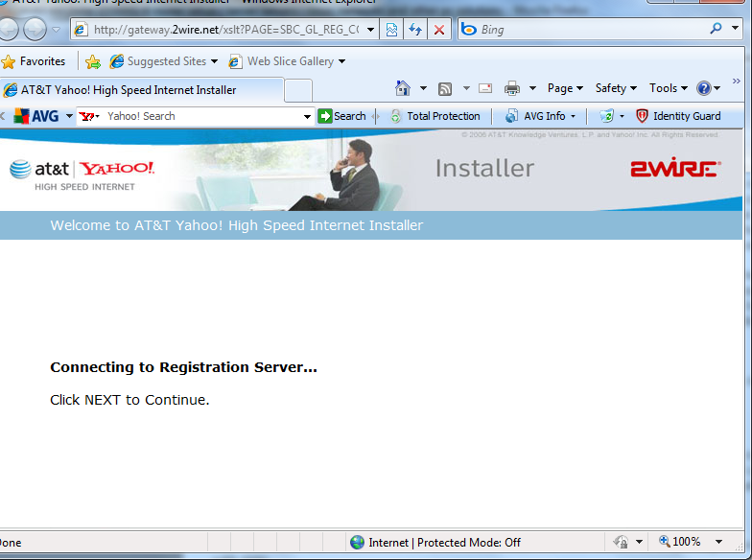The width and height of the screenshot is (752, 560).
Task: Open the Tools menu
Action: pos(668,88)
